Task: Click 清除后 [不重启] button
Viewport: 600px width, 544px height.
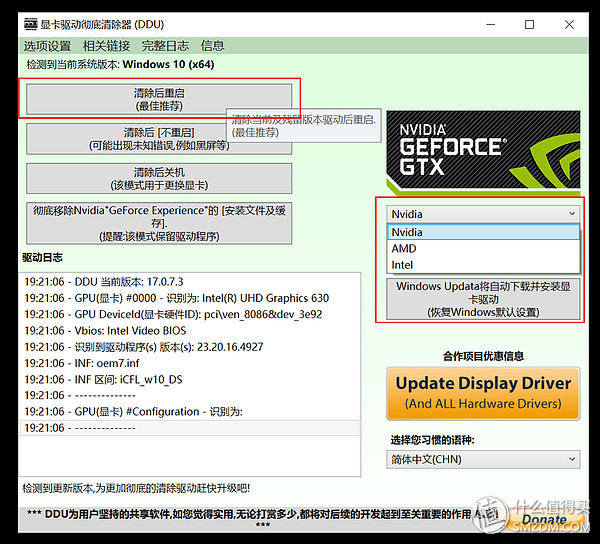Action: click(x=159, y=139)
